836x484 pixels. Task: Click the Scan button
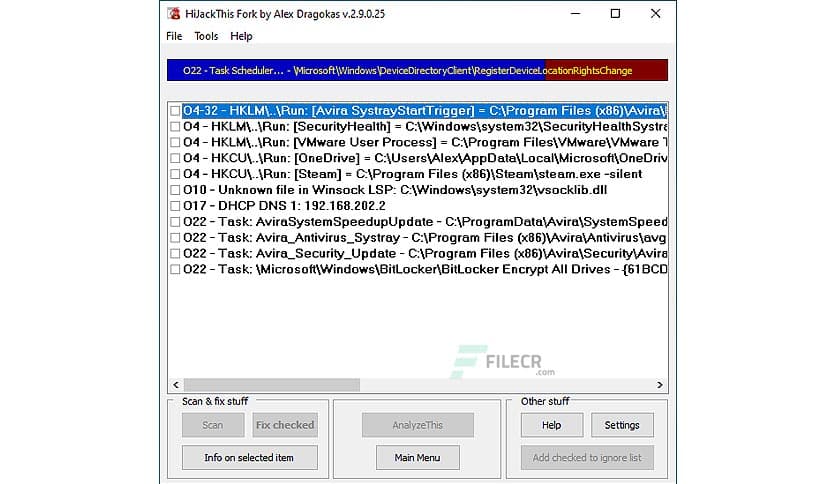pyautogui.click(x=213, y=425)
